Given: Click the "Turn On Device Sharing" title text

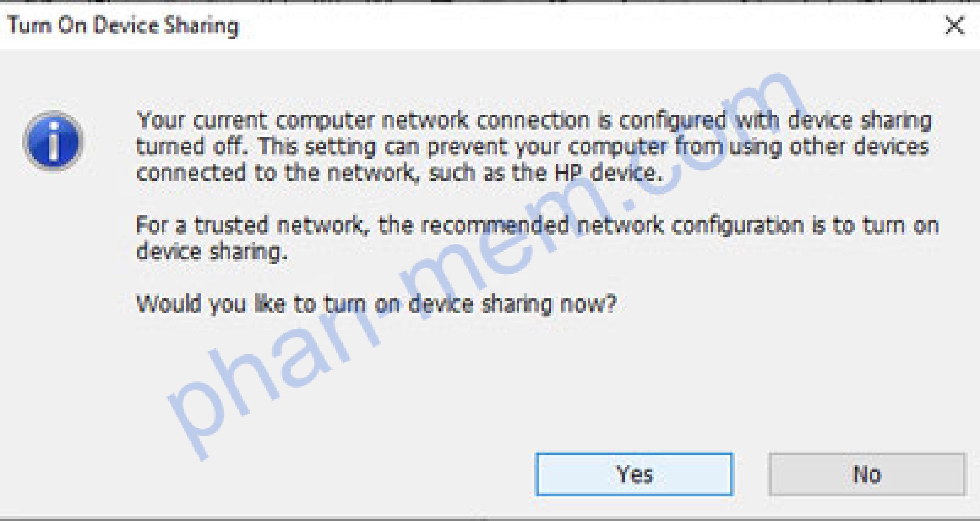Looking at the screenshot, I should [123, 26].
